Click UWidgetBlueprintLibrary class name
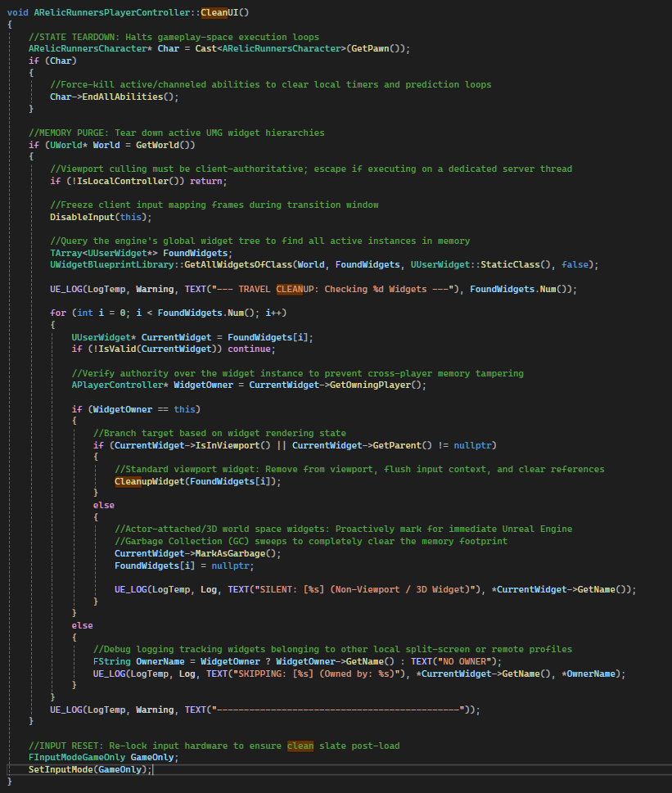Image resolution: width=672 pixels, height=793 pixels. tap(112, 264)
